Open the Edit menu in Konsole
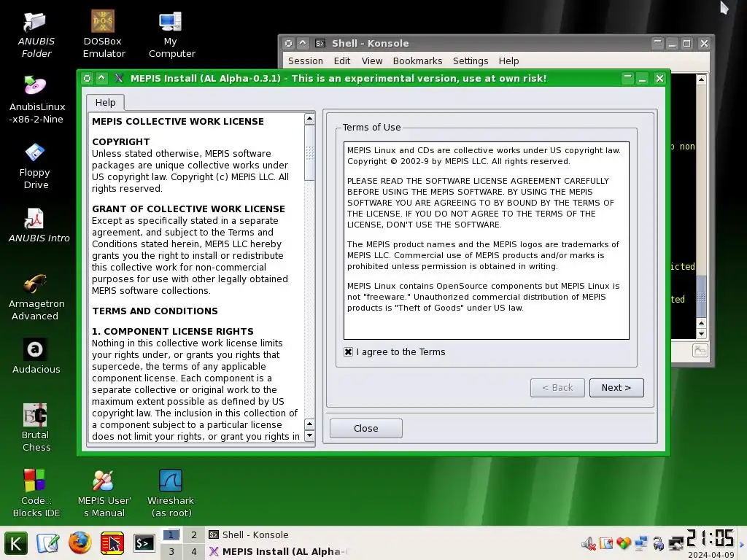The image size is (747, 560). 342,61
